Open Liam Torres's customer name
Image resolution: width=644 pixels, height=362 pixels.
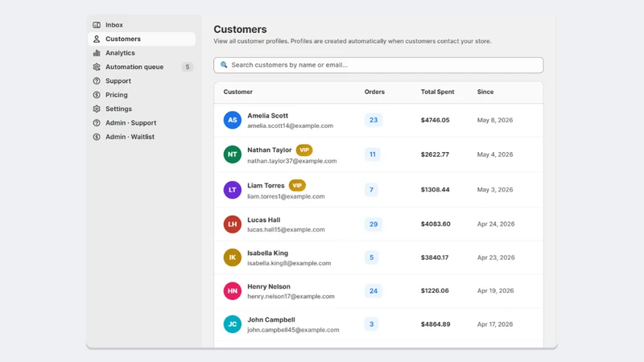(x=266, y=186)
